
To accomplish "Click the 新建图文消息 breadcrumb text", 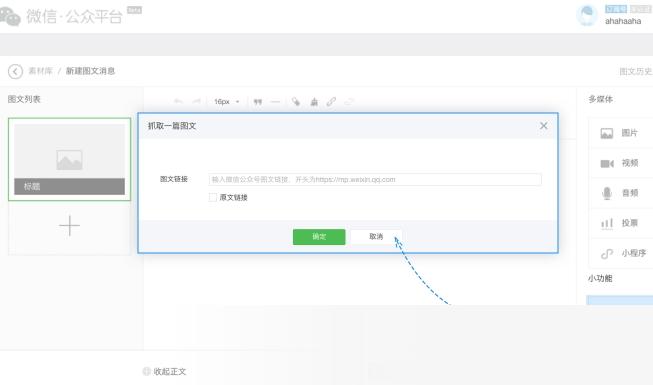I will pos(90,71).
